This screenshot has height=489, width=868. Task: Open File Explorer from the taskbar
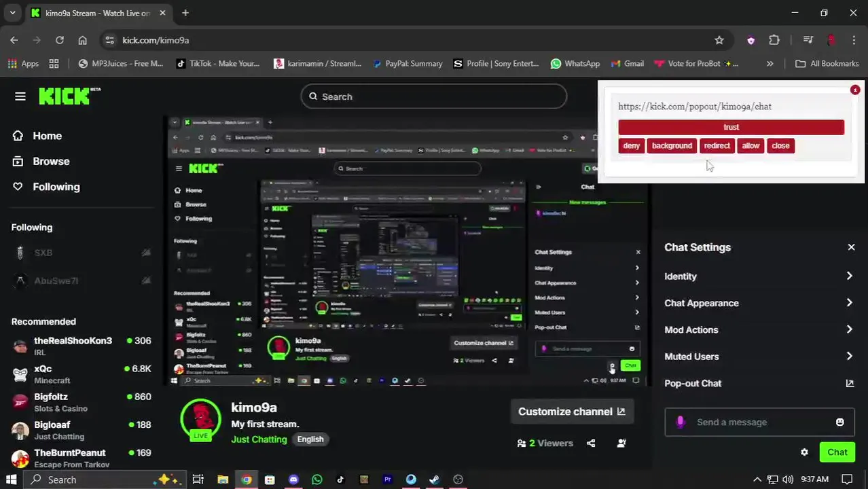223,479
